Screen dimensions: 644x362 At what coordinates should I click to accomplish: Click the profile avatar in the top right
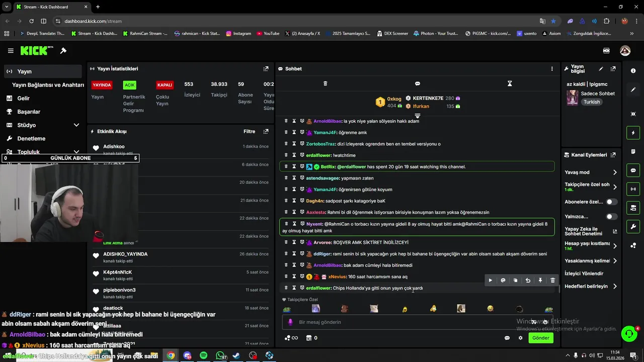point(625,51)
